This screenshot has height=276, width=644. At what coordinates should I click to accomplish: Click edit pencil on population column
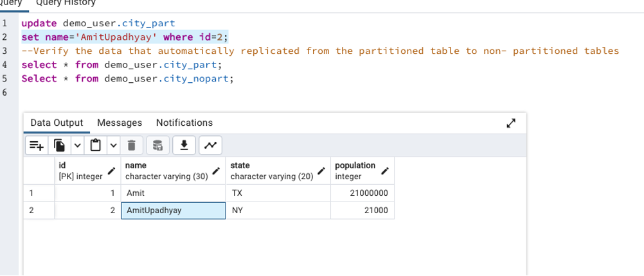click(x=385, y=171)
